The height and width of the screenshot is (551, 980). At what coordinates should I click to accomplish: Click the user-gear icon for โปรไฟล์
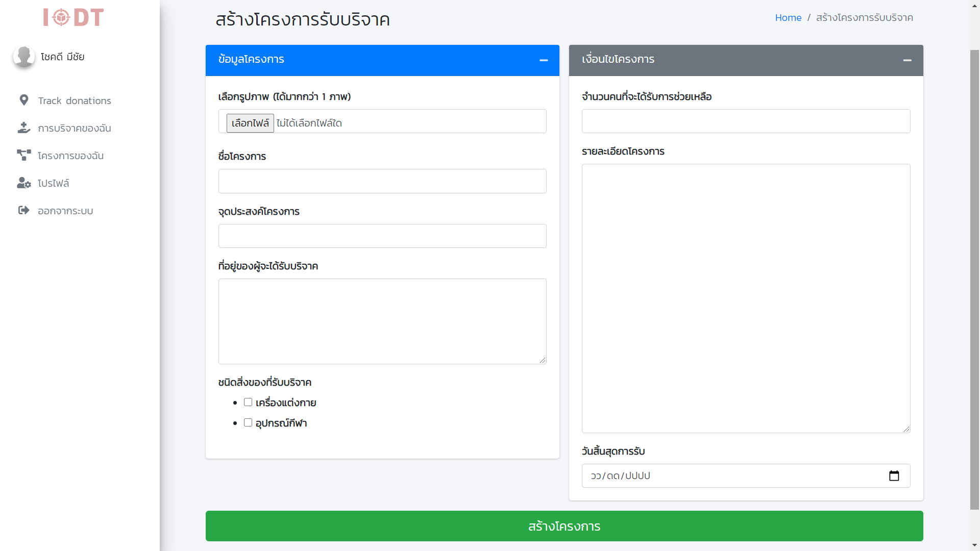tap(23, 183)
